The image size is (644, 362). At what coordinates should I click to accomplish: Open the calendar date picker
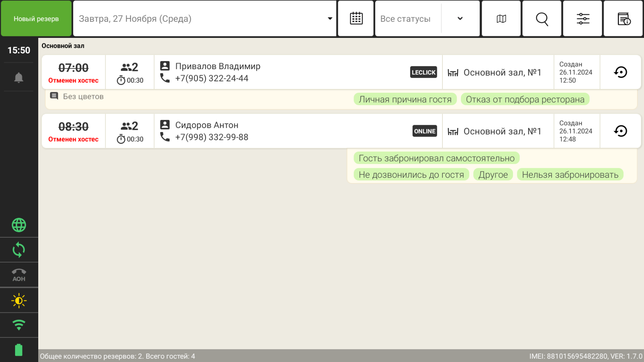pyautogui.click(x=356, y=19)
